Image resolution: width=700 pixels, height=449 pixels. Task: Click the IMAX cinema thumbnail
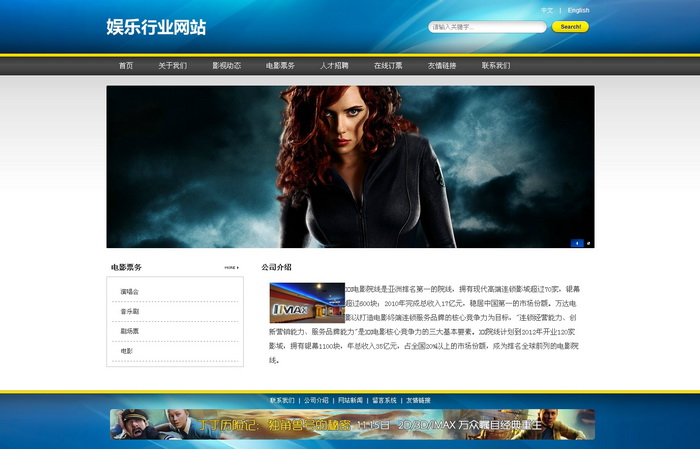tap(307, 303)
